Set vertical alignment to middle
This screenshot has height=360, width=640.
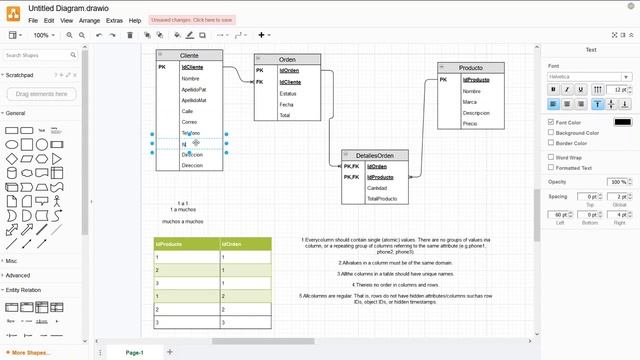click(x=611, y=104)
